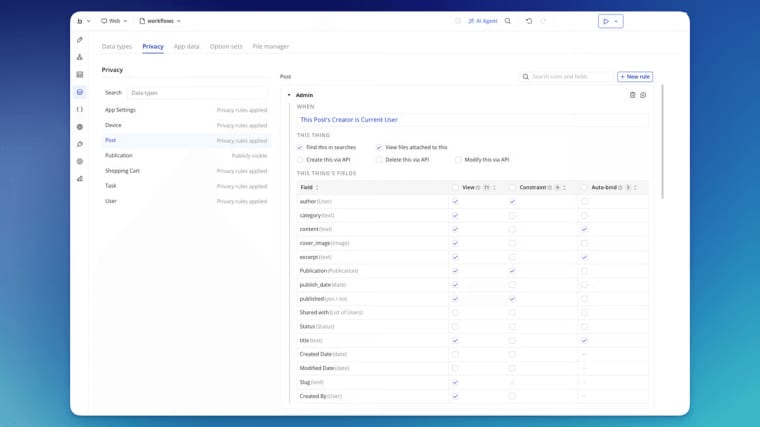Open the curly braces Styles icon in sidebar
The height and width of the screenshot is (427, 760).
[x=80, y=110]
